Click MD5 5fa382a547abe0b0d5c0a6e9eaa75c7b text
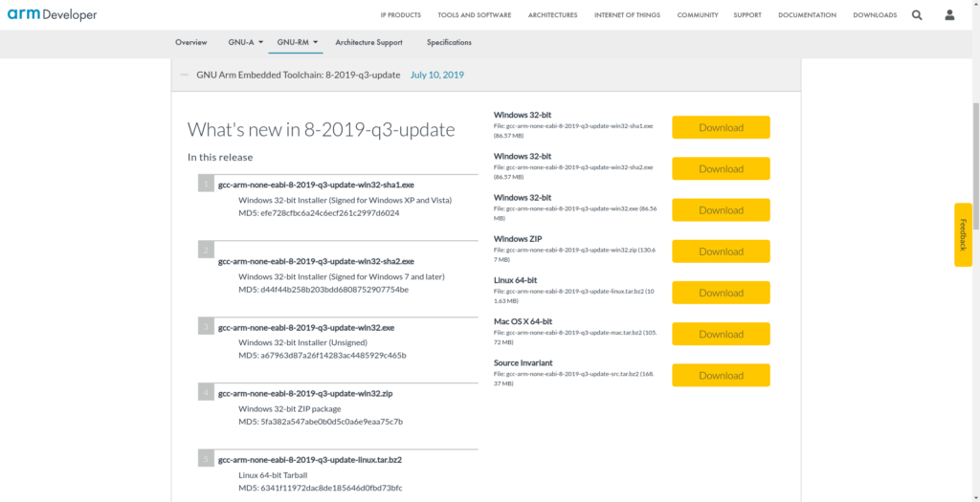The width and height of the screenshot is (980, 502). 321,422
